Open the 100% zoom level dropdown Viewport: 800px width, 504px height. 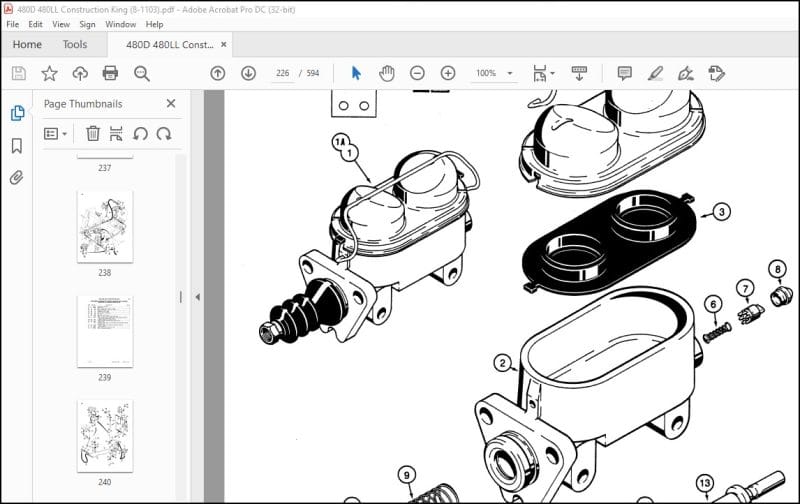[510, 73]
